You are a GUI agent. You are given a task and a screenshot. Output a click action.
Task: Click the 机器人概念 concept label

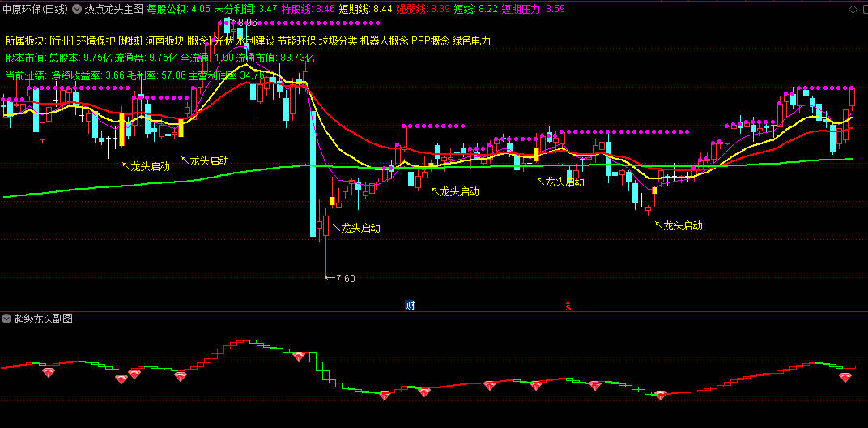tap(384, 41)
